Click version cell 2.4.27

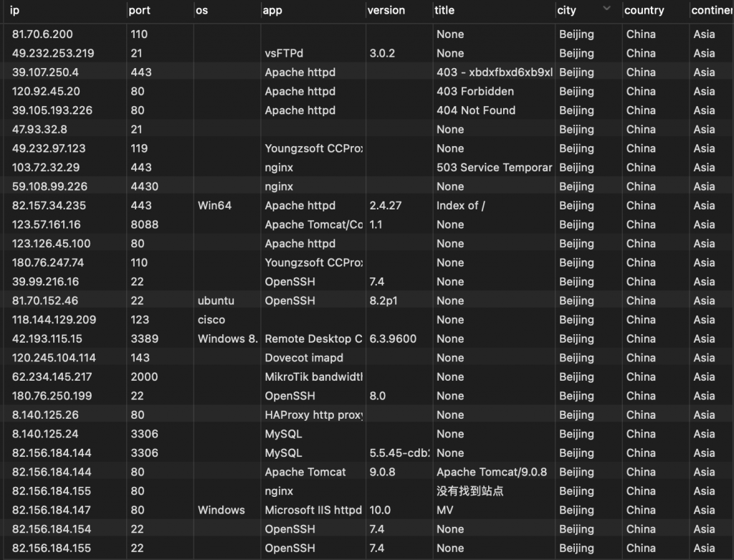pyautogui.click(x=385, y=206)
